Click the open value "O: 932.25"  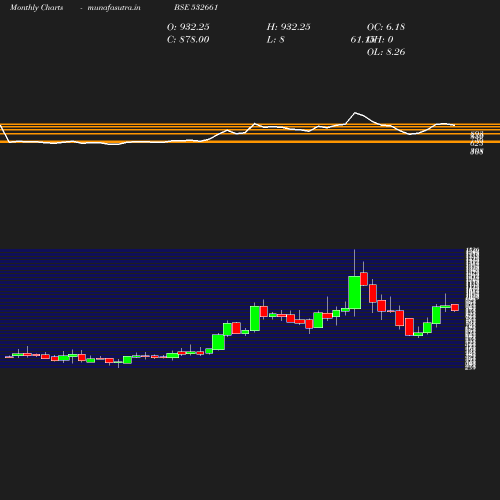click(x=188, y=27)
